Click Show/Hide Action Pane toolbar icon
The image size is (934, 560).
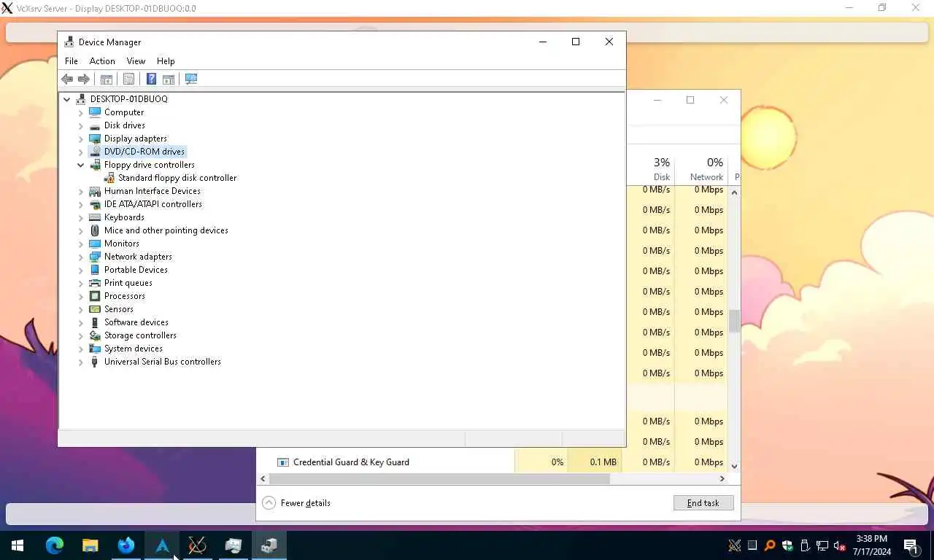click(169, 79)
